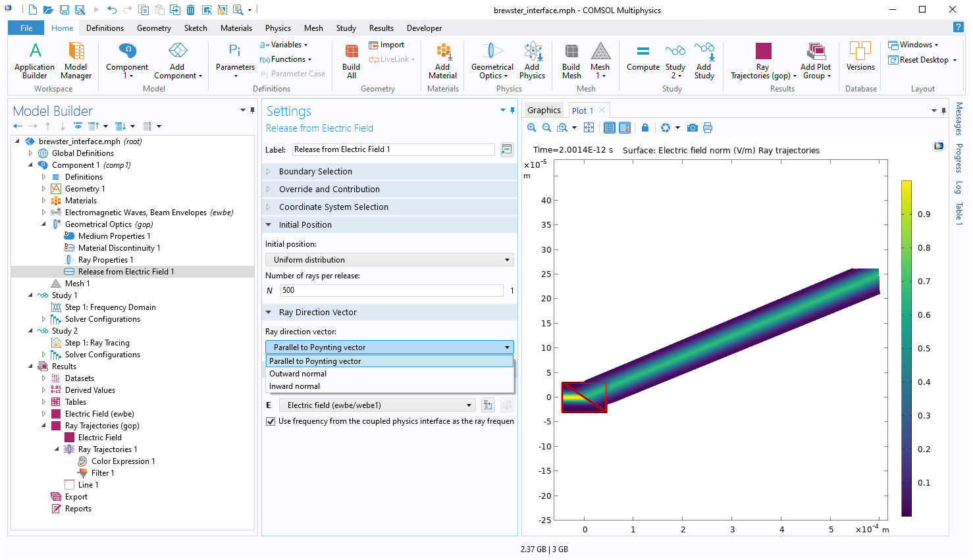The width and height of the screenshot is (973, 560).
Task: Select Outward normal from the list
Action: coord(298,374)
